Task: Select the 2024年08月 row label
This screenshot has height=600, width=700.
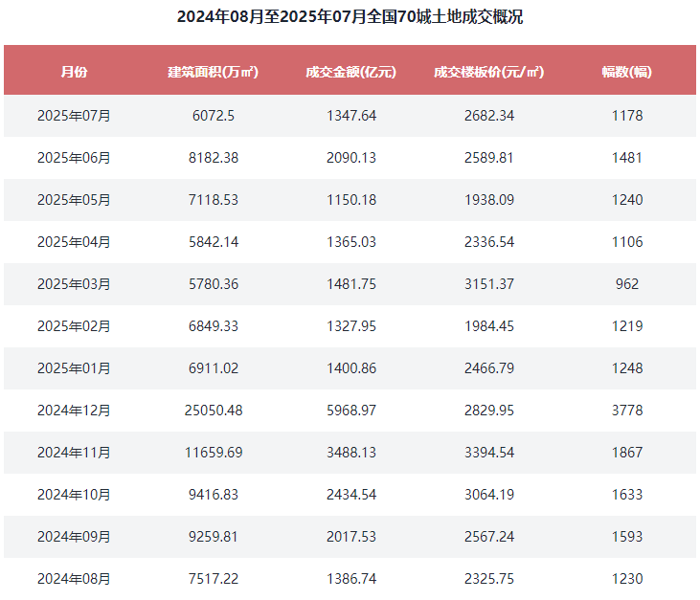Action: pyautogui.click(x=74, y=579)
